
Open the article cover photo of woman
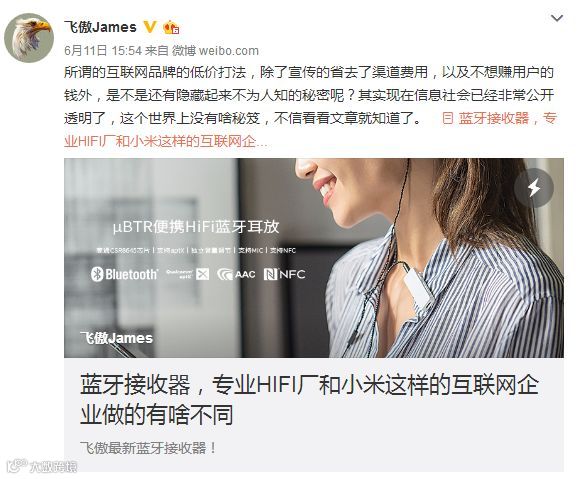314,258
